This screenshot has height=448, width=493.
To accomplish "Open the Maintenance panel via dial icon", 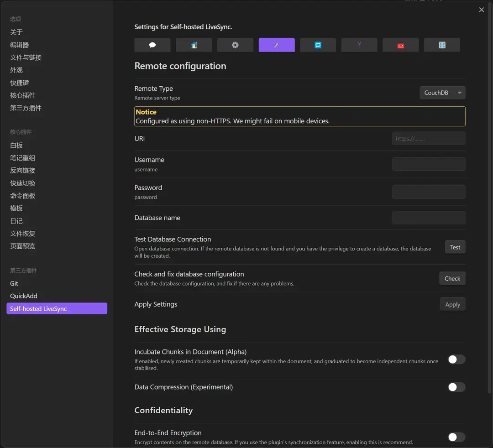I will tap(442, 45).
